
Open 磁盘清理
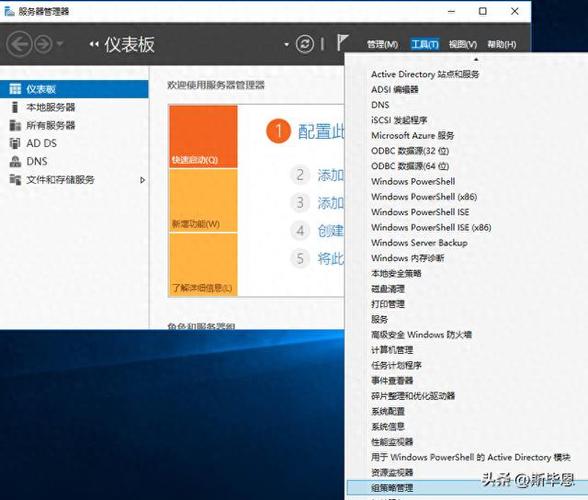pos(388,289)
